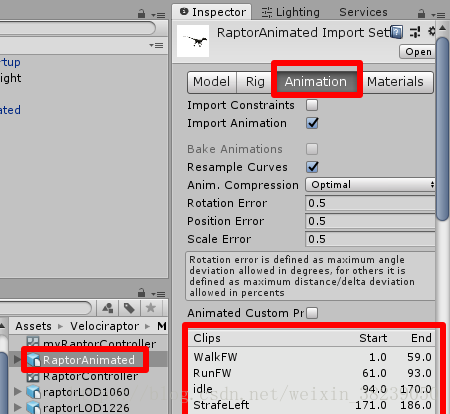Viewport: 450px width, 414px height.
Task: Select the WalkFW clip
Action: [312, 357]
